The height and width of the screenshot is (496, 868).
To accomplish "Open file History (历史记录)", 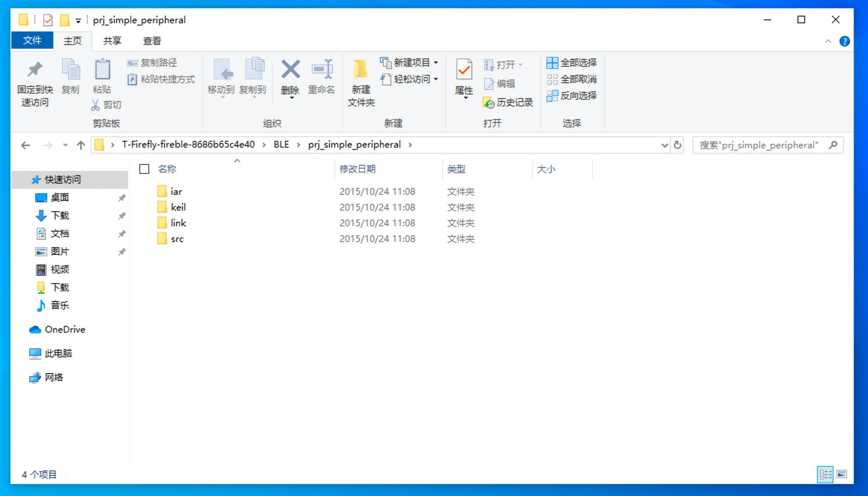I will click(508, 103).
